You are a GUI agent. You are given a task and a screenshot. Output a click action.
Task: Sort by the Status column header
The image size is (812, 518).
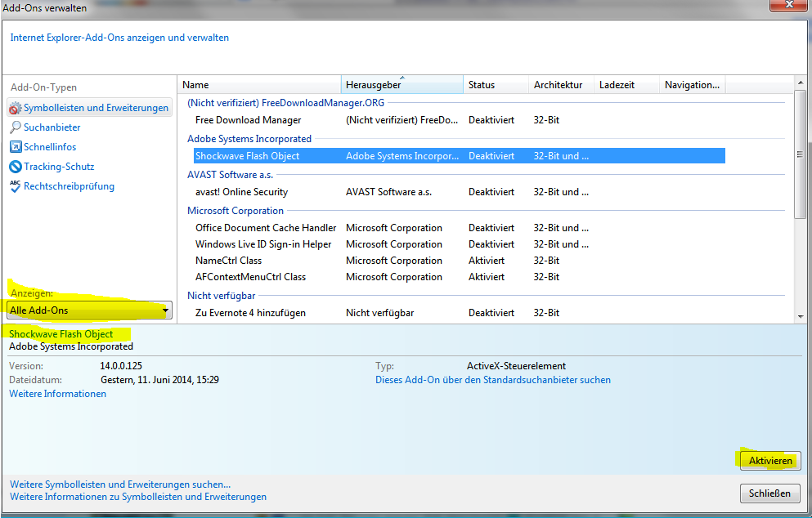496,85
